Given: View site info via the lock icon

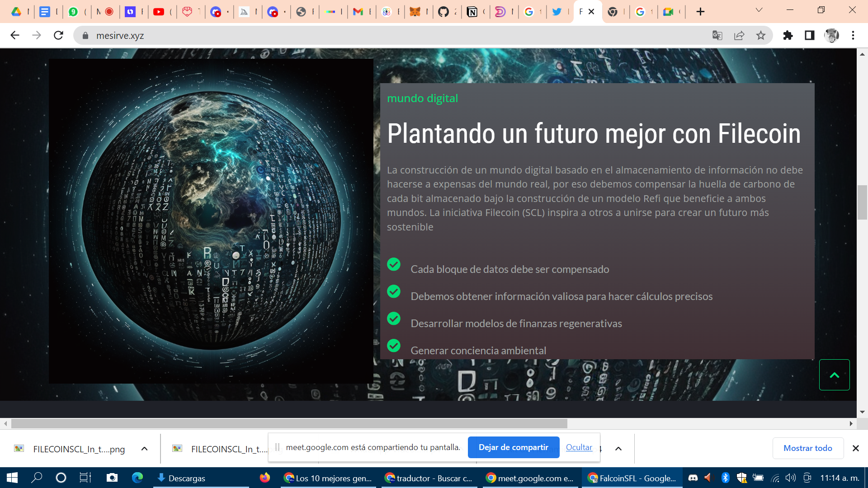Looking at the screenshot, I should coord(85,35).
